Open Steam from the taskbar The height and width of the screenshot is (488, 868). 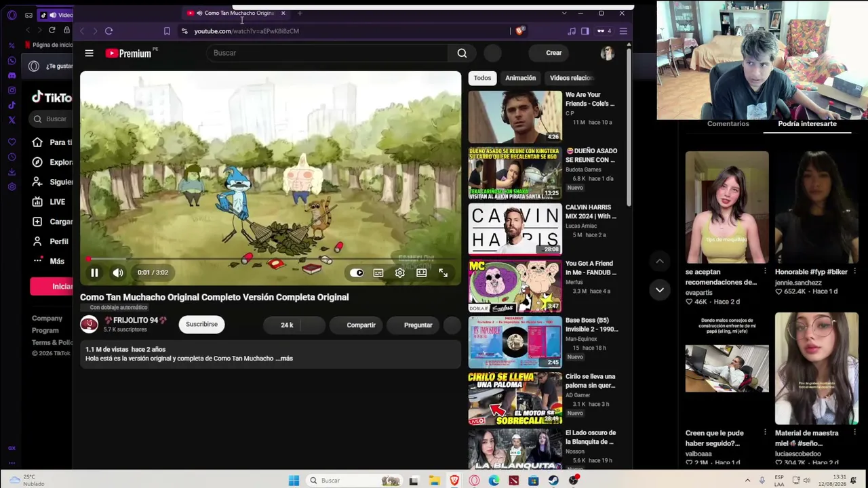coord(553,481)
